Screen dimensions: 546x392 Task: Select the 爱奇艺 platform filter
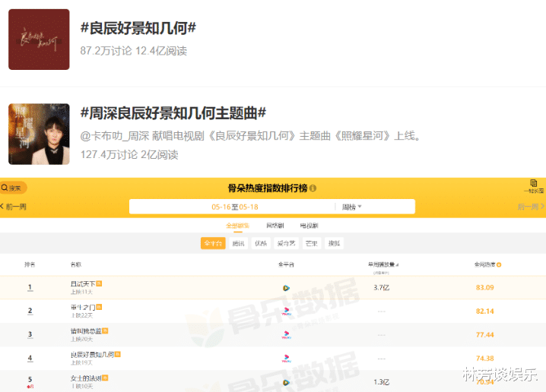286,243
